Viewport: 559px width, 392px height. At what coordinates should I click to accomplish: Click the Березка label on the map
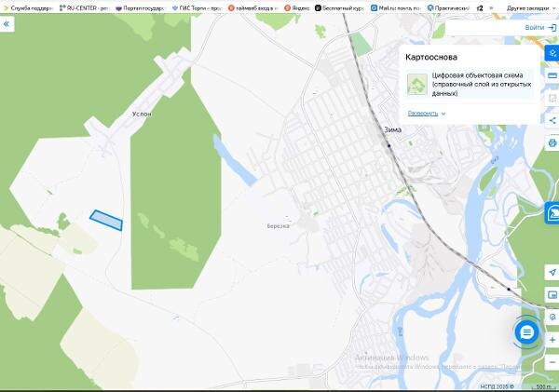click(x=278, y=226)
